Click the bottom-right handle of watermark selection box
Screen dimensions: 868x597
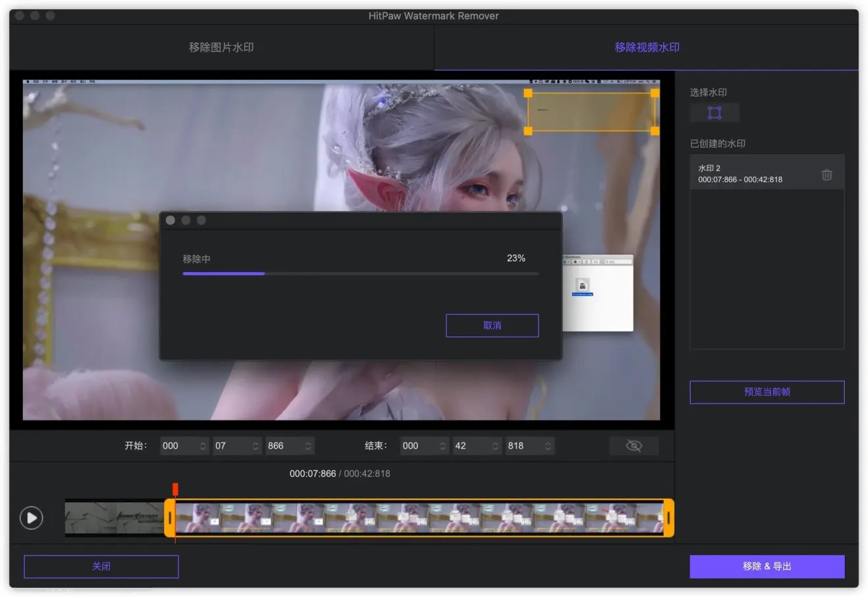click(655, 131)
